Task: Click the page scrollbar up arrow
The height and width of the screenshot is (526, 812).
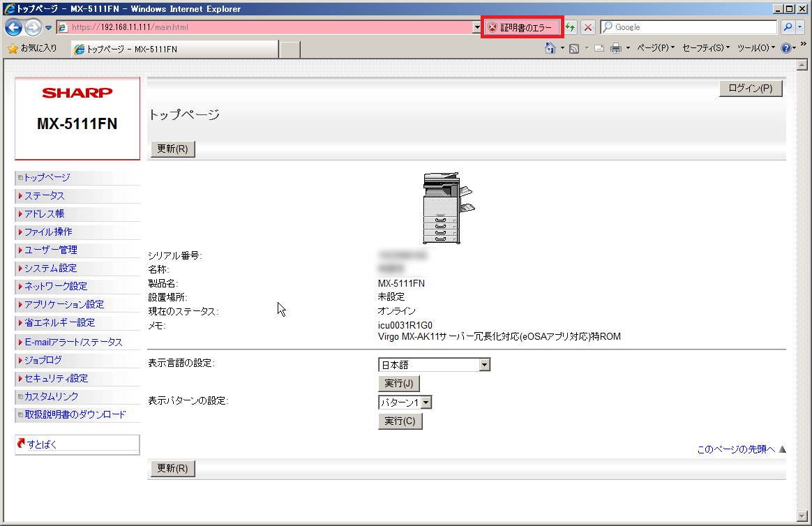Action: (x=802, y=66)
